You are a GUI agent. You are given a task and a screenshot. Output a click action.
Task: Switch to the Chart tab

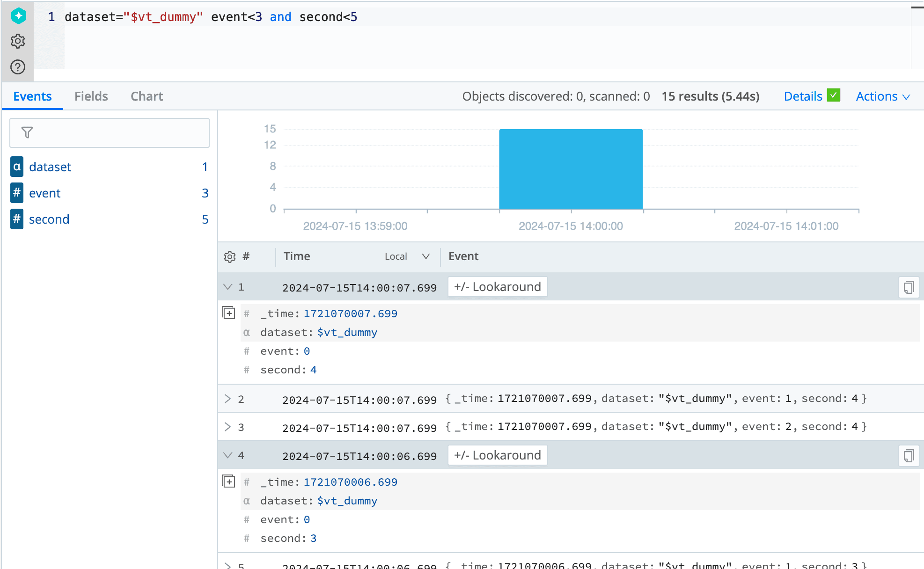tap(147, 96)
